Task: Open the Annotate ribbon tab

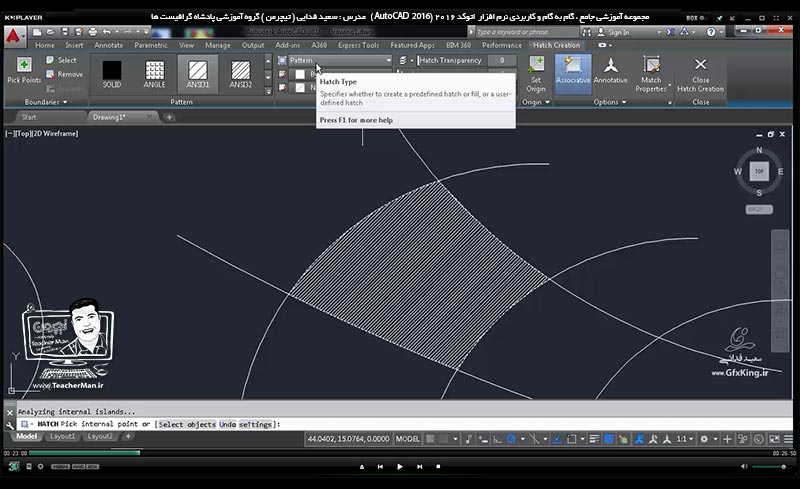Action: [108, 45]
